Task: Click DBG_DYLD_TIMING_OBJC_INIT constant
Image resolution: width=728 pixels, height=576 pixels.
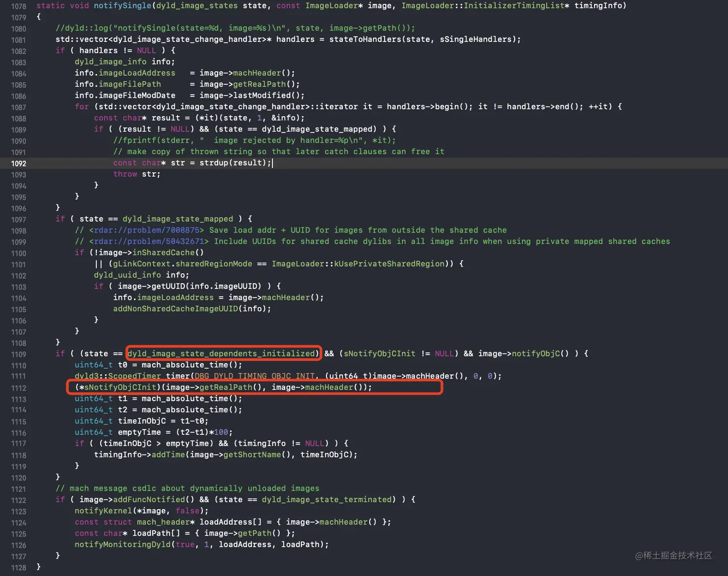Action: [255, 376]
